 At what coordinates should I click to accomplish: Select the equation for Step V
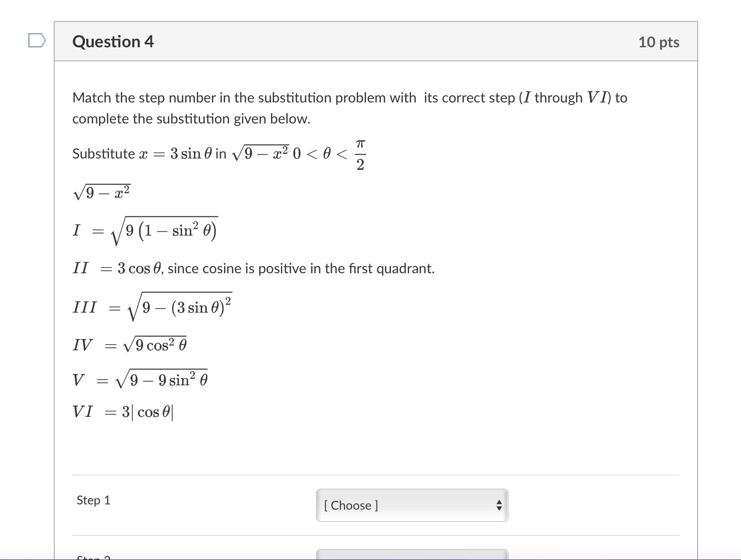pyautogui.click(x=140, y=379)
